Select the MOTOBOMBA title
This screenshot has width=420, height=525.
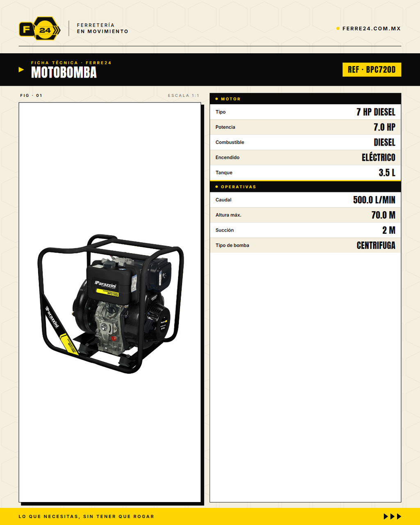[64, 73]
